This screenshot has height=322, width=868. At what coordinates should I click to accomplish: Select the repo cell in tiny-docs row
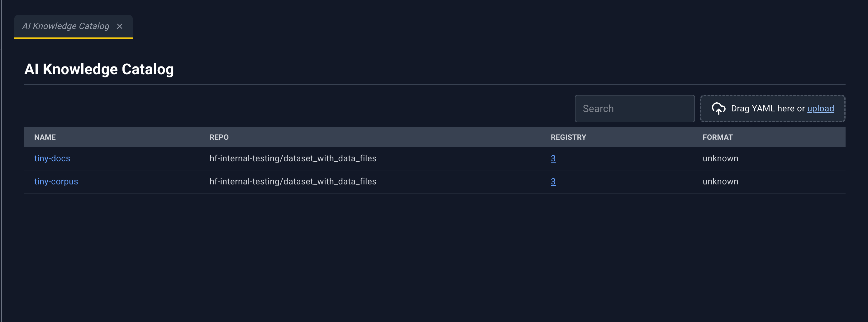pos(293,158)
